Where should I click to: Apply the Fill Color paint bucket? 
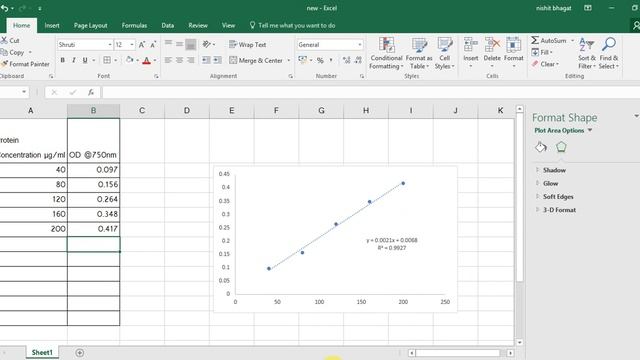[x=129, y=60]
